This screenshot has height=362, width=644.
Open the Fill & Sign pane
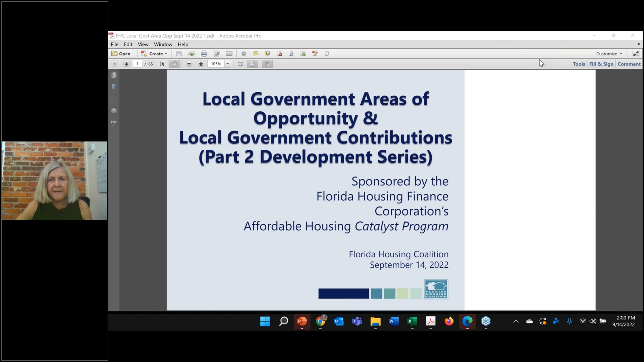tap(601, 64)
